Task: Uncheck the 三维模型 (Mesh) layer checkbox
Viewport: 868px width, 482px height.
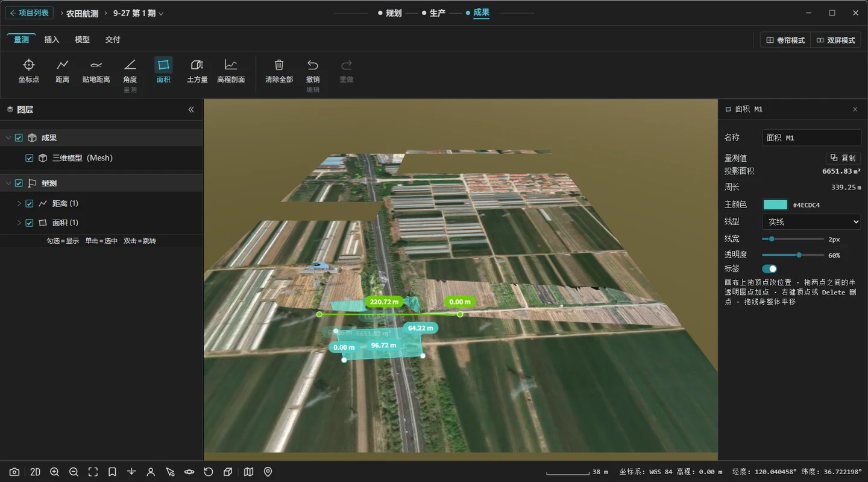Action: click(30, 158)
